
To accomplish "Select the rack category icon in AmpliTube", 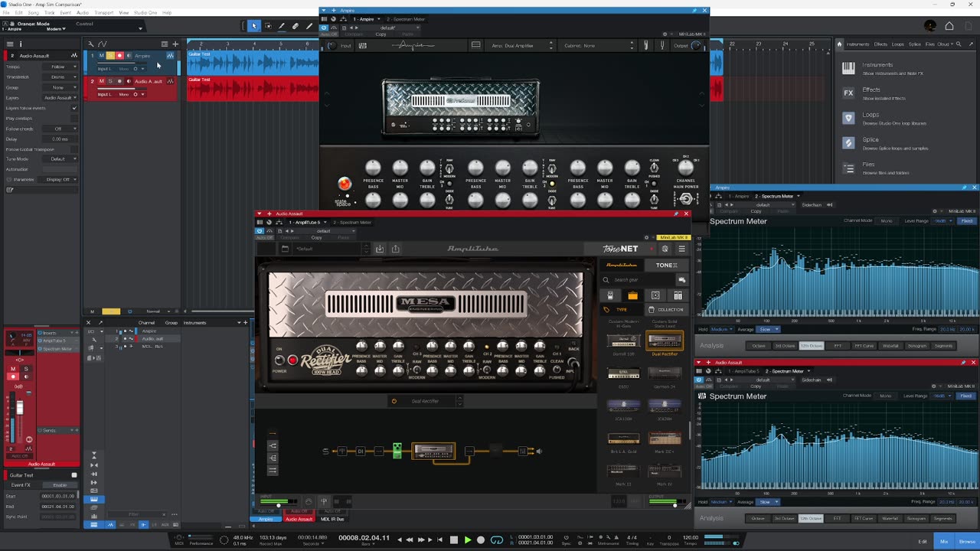I will 678,295.
